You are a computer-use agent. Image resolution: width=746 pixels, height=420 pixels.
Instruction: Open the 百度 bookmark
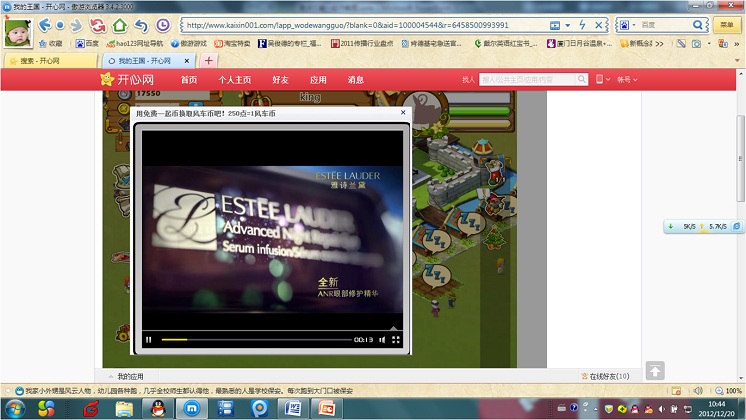[x=87, y=43]
